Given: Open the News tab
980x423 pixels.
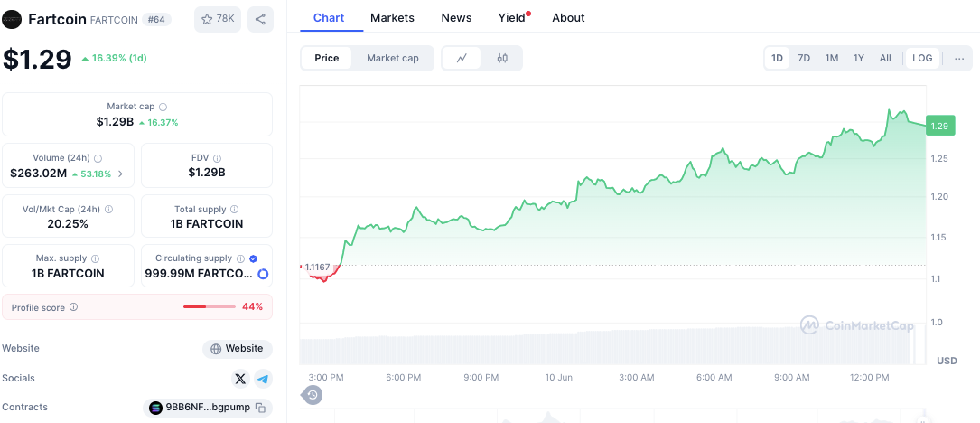Looking at the screenshot, I should 456,17.
